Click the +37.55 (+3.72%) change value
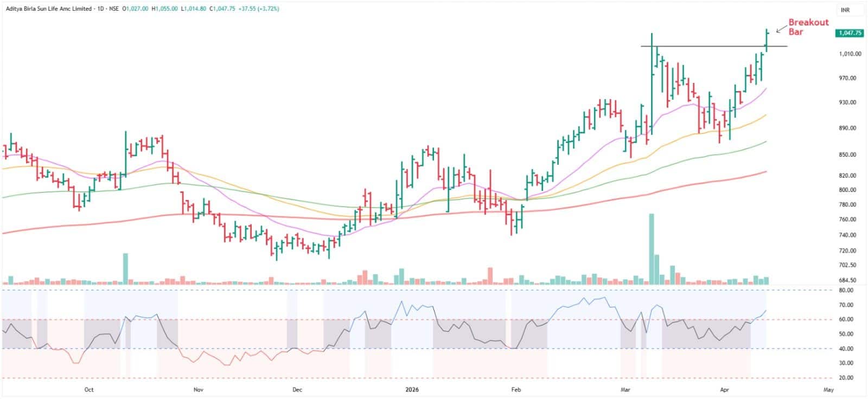Screen dimensions: 868x399 (x=258, y=9)
